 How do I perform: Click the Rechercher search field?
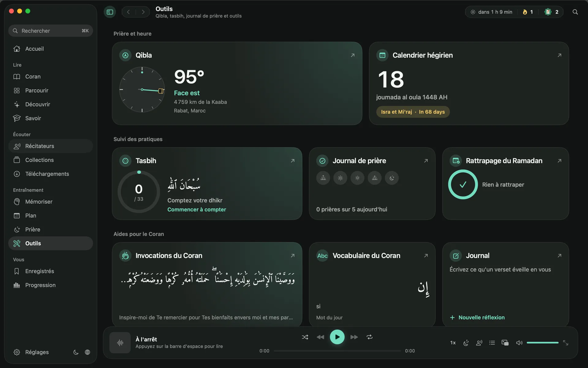tap(51, 31)
